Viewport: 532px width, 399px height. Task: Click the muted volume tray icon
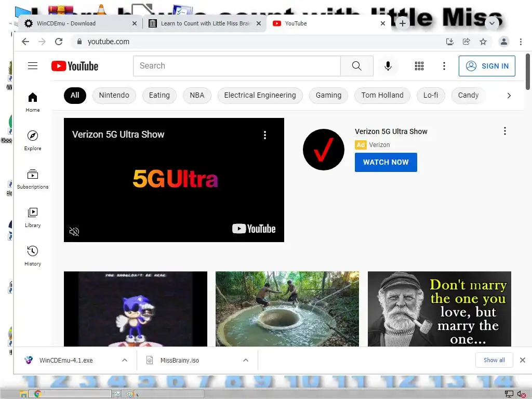coord(521,394)
